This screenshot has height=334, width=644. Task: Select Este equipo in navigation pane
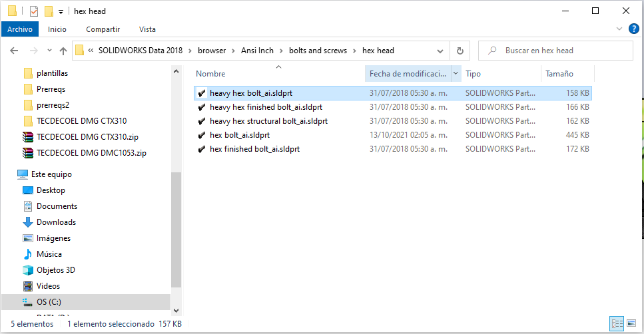51,174
